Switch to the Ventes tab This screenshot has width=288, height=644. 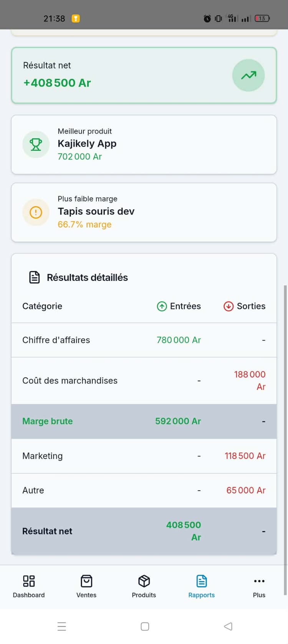coord(86,586)
